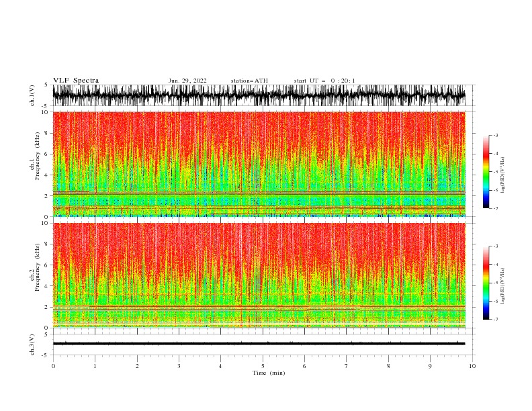This screenshot has width=532, height=411.
Task: Click the "start UT = 0 :20: 1" text
Action: pyautogui.click(x=324, y=81)
